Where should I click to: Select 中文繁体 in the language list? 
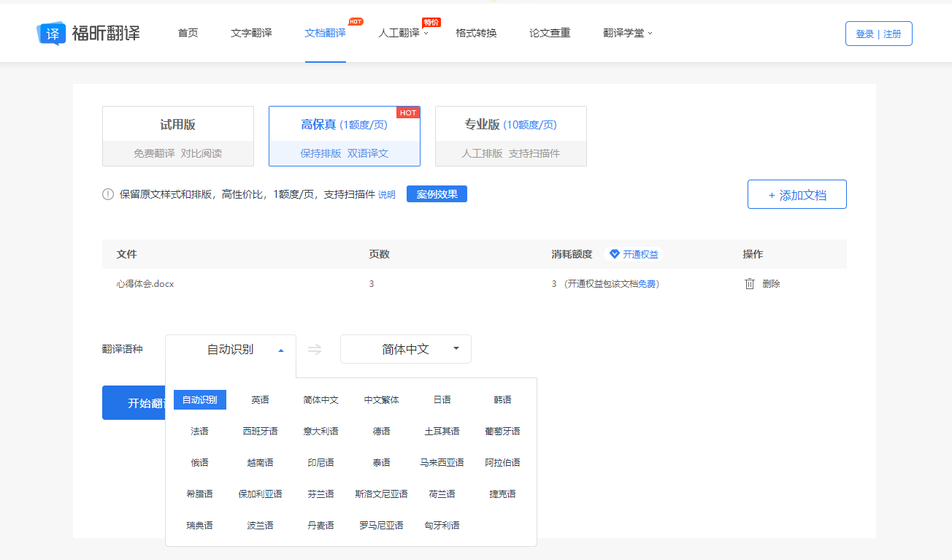(x=382, y=400)
